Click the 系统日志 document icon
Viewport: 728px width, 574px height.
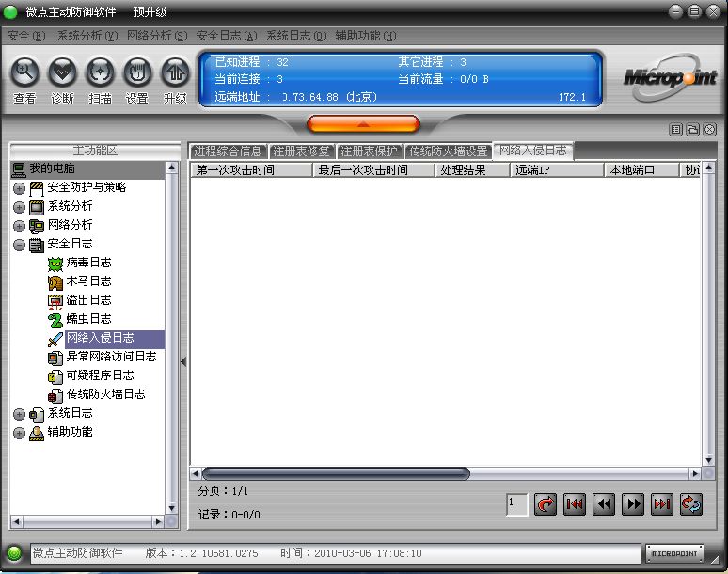37,414
